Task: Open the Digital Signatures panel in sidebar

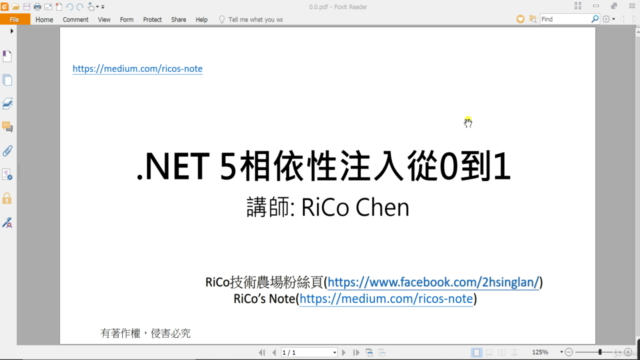Action: tap(7, 222)
